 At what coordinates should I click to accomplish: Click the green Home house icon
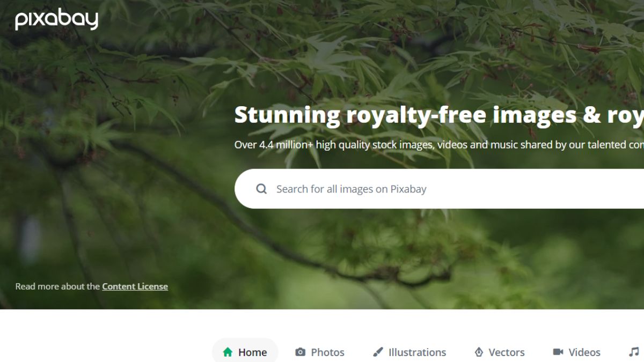(x=228, y=352)
